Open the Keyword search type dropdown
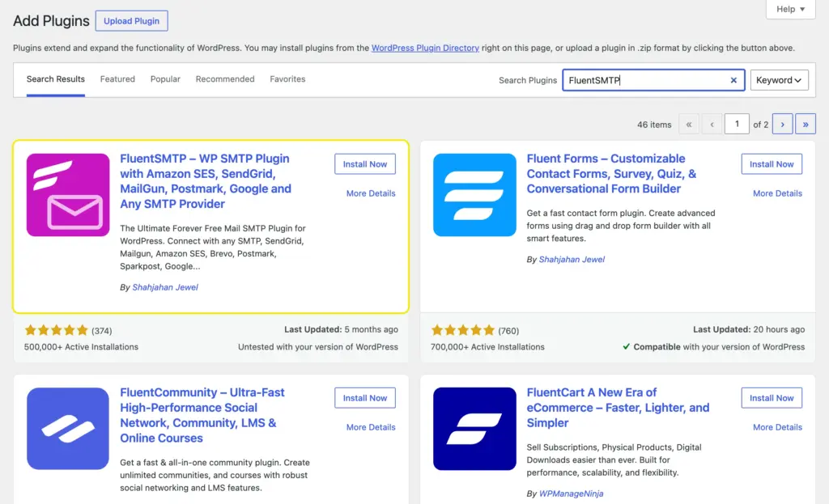This screenshot has height=504, width=829. pos(780,80)
